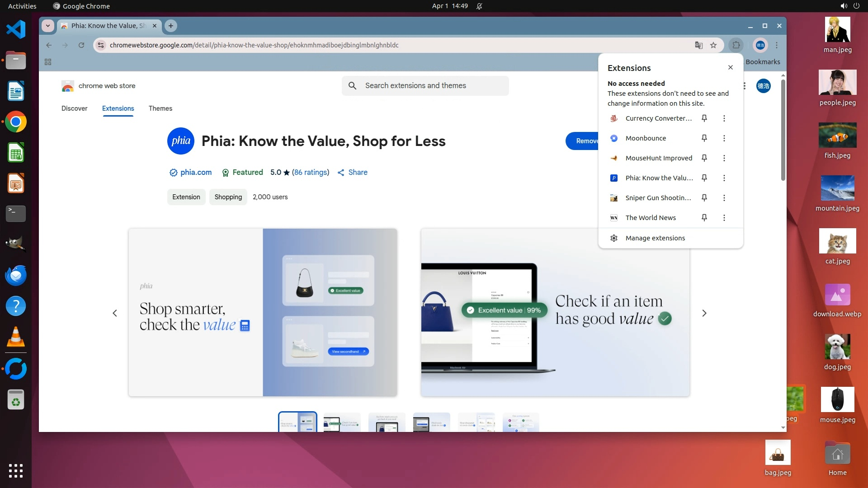Open Visual Studio Code from dock
This screenshot has height=488, width=868.
pos(16,30)
